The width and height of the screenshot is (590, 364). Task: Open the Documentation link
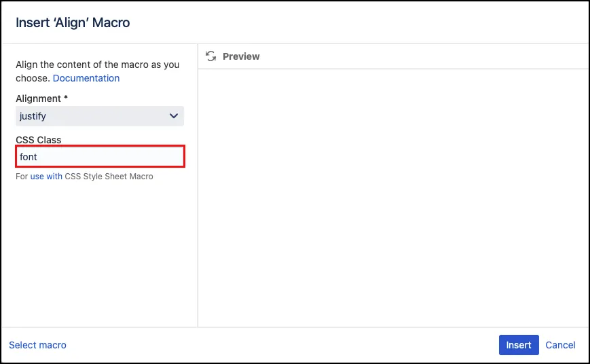(86, 78)
